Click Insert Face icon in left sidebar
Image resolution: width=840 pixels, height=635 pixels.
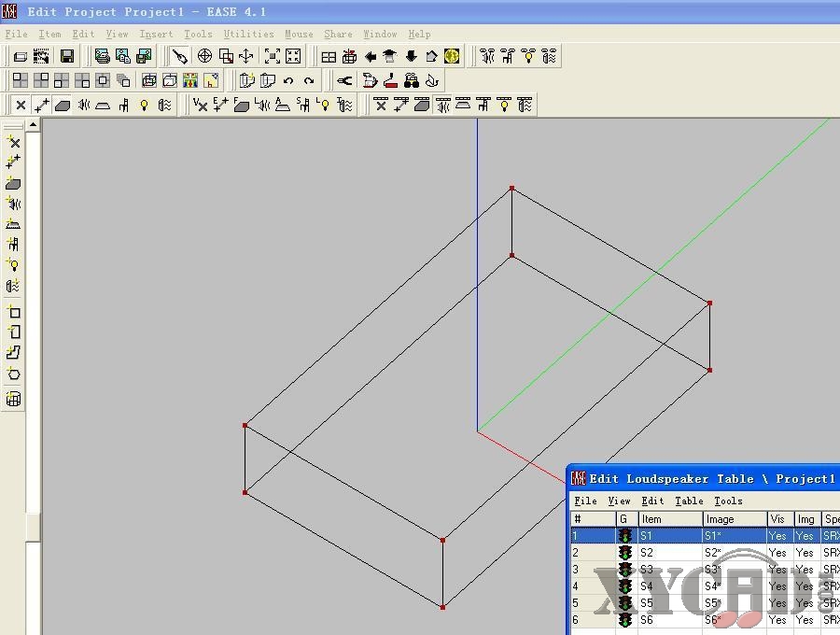(x=13, y=183)
